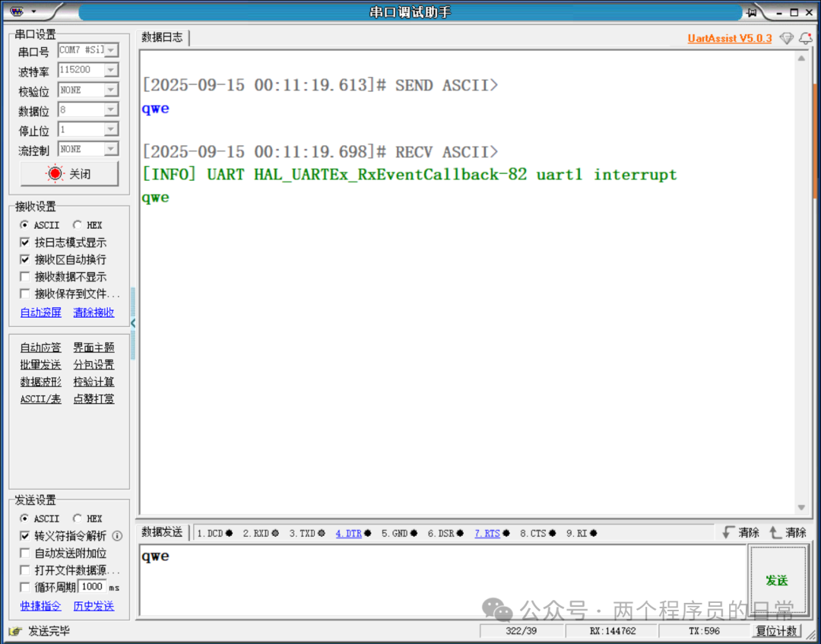821x644 pixels.
Task: Clear using 清除 with up arrow icon
Action: click(787, 533)
